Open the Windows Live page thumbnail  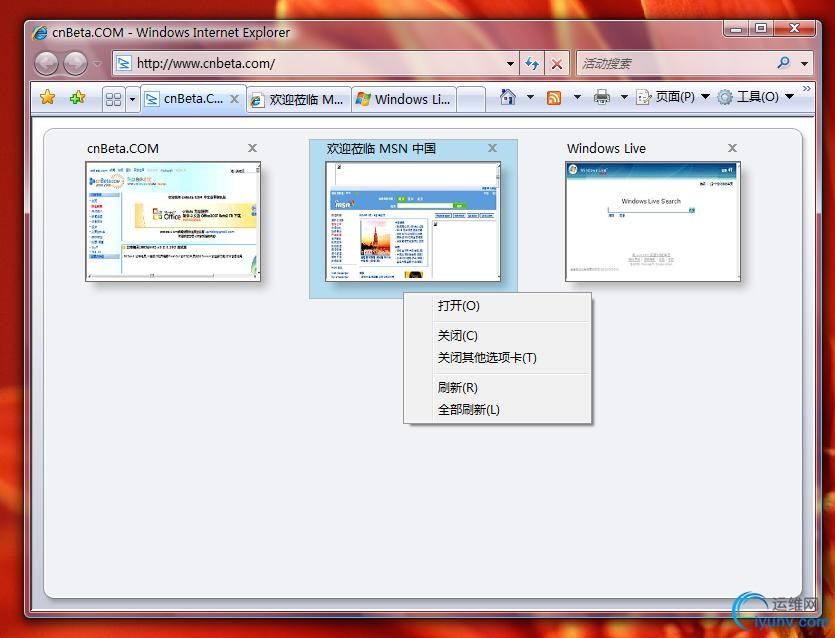tap(653, 221)
